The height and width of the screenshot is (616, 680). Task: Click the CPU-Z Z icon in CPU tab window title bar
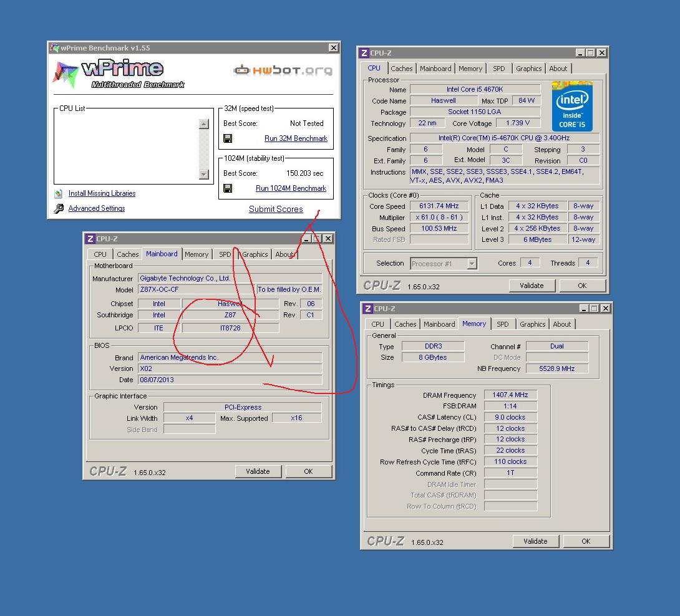pyautogui.click(x=364, y=53)
